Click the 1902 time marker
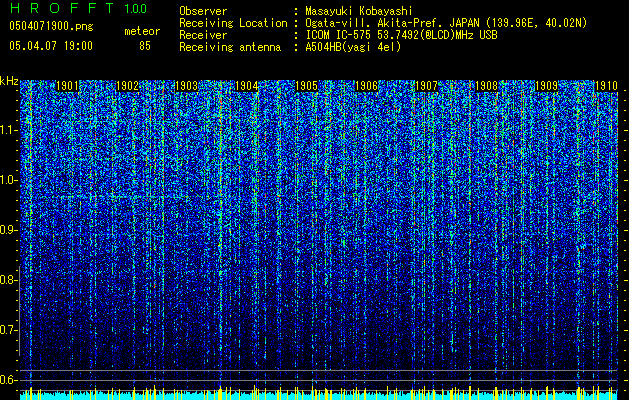 pyautogui.click(x=127, y=86)
